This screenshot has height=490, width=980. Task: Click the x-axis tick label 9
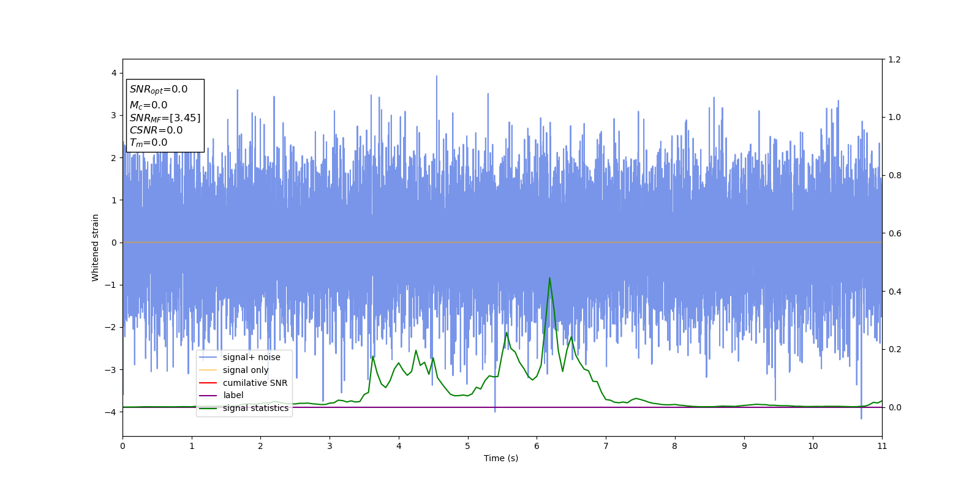(744, 446)
